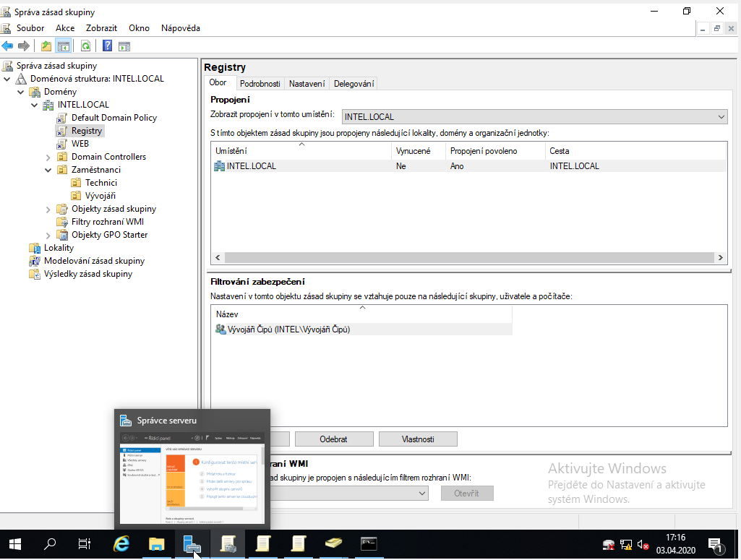Expand the Domain Controllers node
This screenshot has width=741, height=560.
(48, 157)
